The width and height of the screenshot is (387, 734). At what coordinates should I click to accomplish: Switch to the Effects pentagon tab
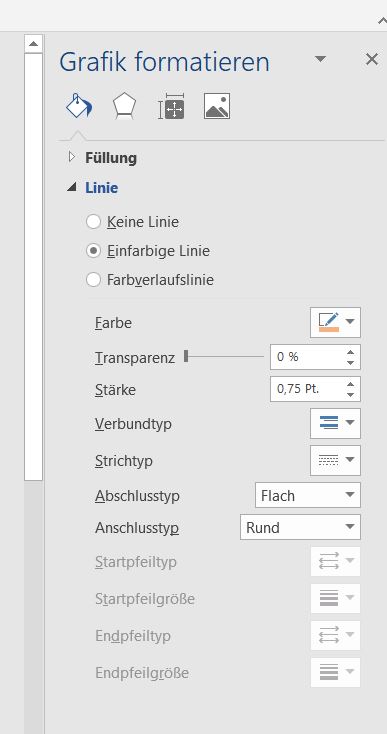[x=124, y=106]
